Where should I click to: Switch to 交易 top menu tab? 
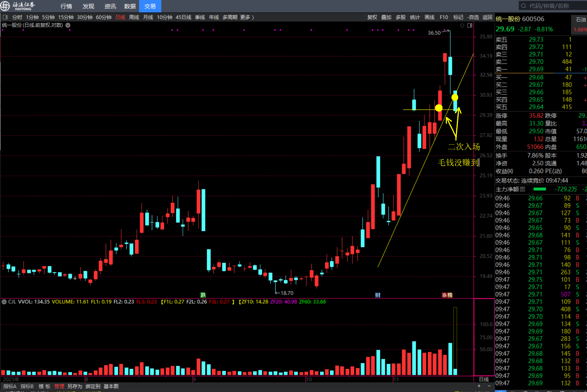click(x=150, y=6)
